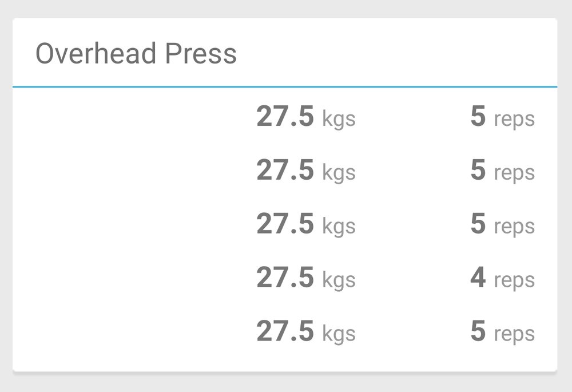Click the kgs label beside the 4-rep set
This screenshot has width=572, height=392.
pos(339,280)
